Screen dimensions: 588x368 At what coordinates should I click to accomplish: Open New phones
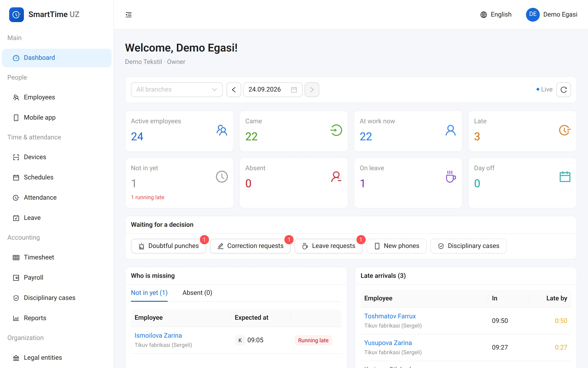(x=396, y=246)
